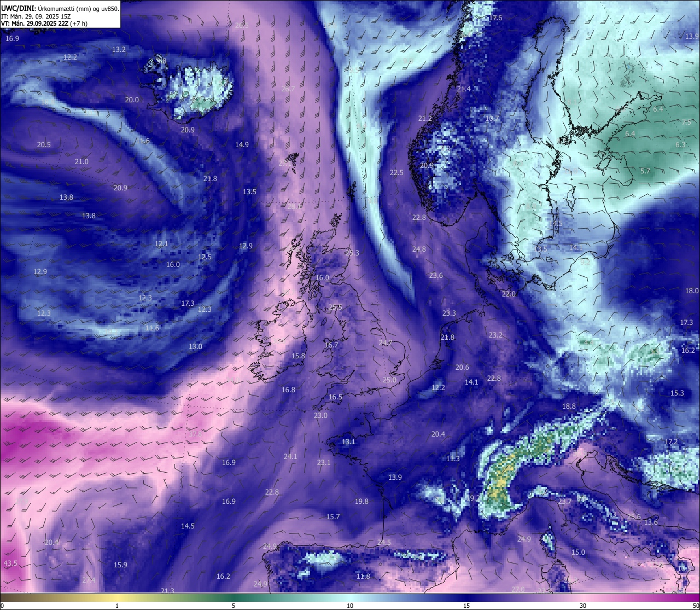Click the 23.6 value in North Sea
700x610 pixels.
tap(436, 275)
